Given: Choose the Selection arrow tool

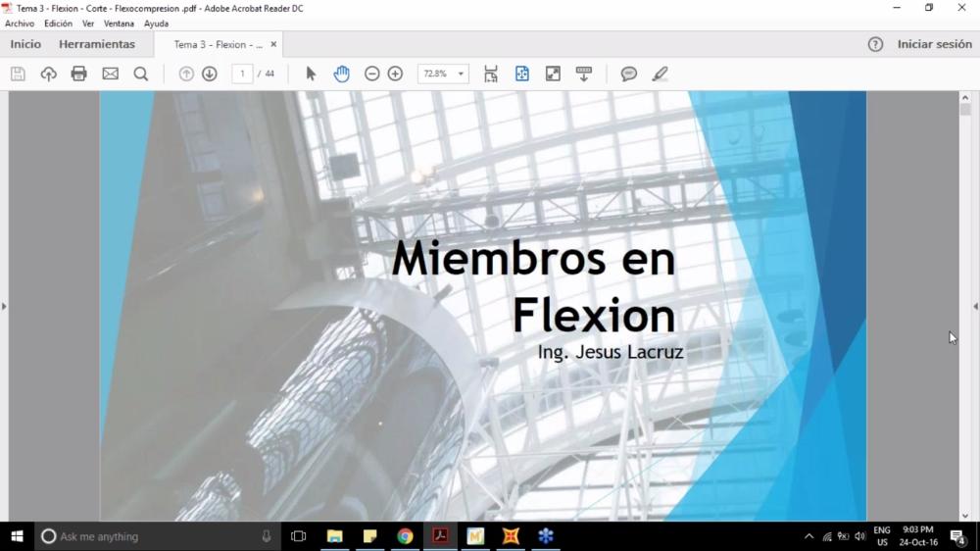Looking at the screenshot, I should (x=311, y=74).
